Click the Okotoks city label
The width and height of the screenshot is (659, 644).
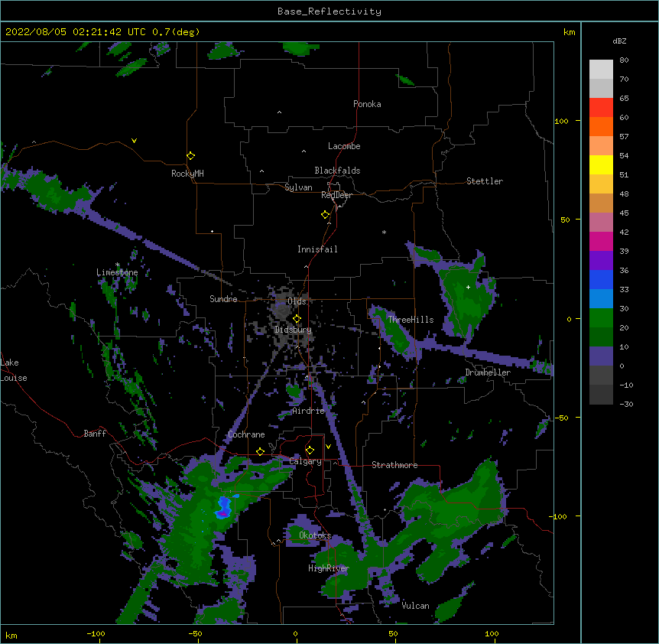pyautogui.click(x=315, y=535)
